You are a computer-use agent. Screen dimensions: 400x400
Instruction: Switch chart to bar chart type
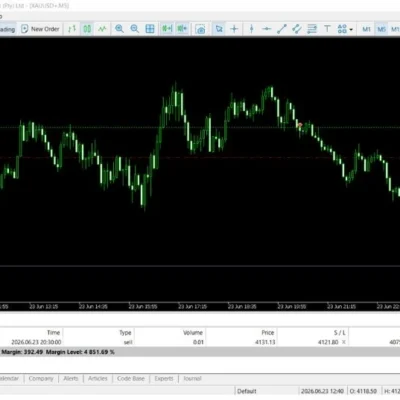click(72, 29)
